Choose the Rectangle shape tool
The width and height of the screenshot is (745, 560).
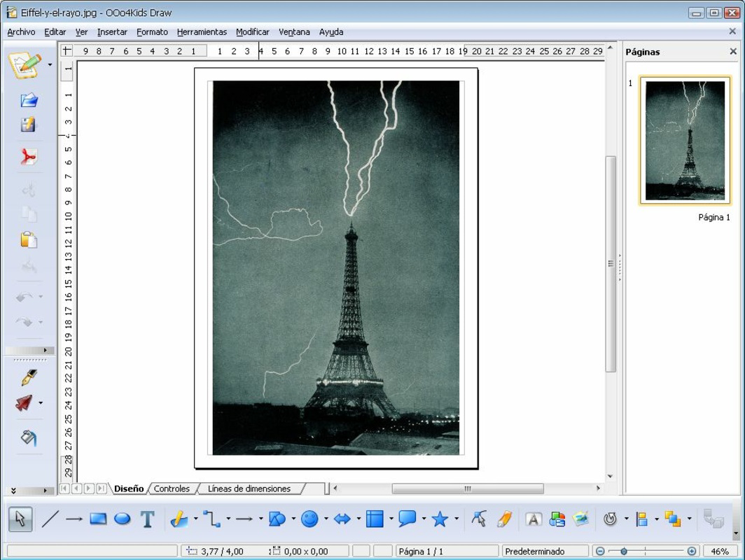click(98, 519)
